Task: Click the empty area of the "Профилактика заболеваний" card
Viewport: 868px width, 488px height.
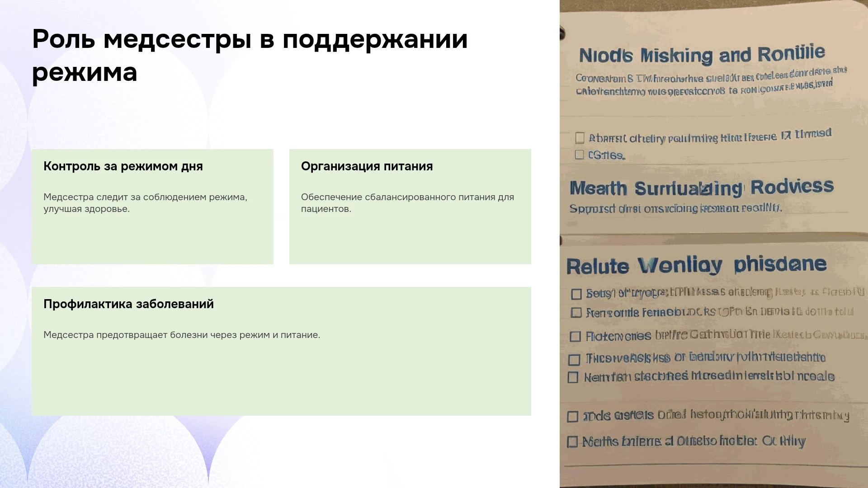Action: pyautogui.click(x=281, y=380)
